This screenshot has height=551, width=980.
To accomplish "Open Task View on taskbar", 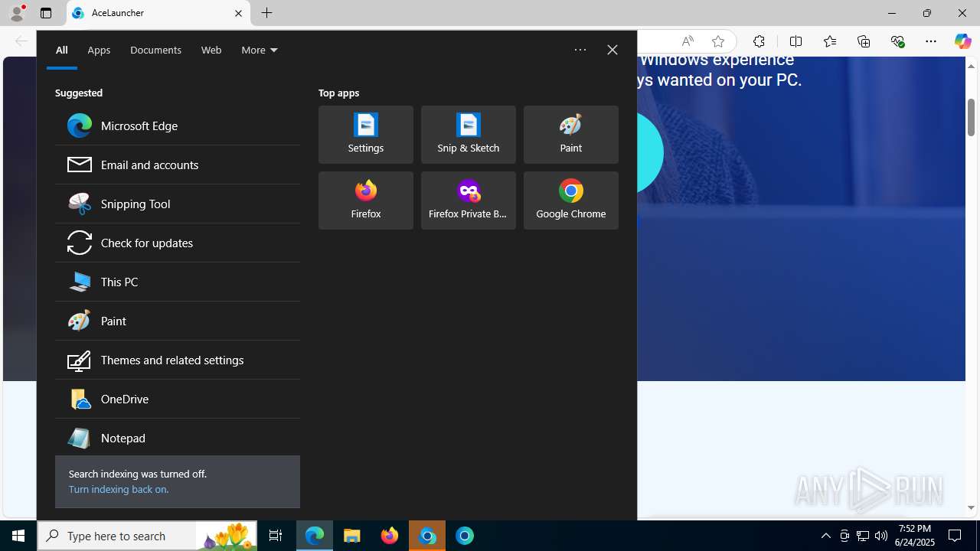I will click(276, 536).
